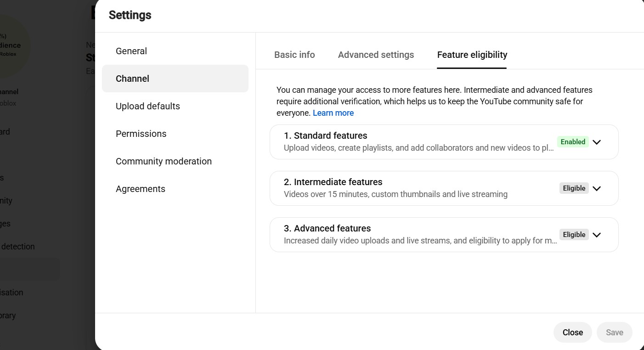Click the 1. Standard features title
644x350 pixels.
point(326,135)
